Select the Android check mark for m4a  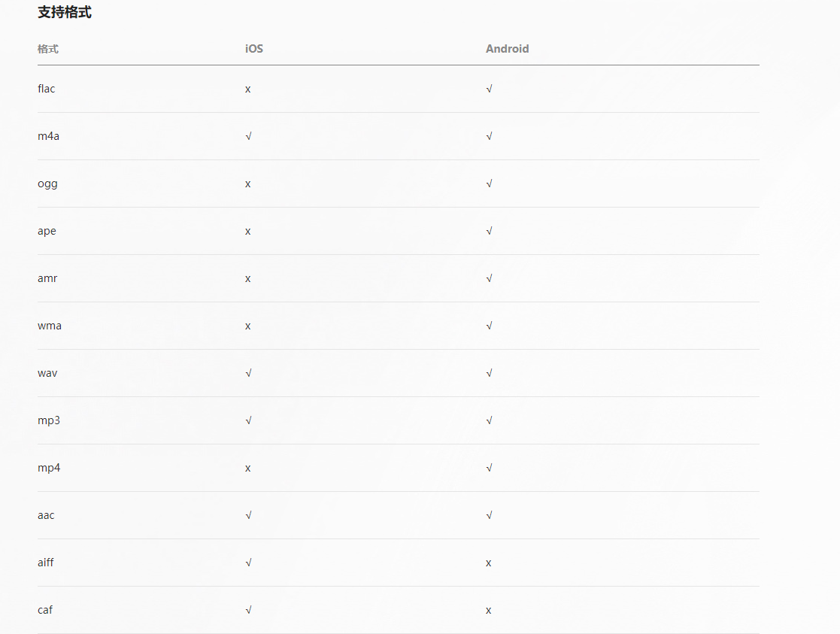(489, 136)
